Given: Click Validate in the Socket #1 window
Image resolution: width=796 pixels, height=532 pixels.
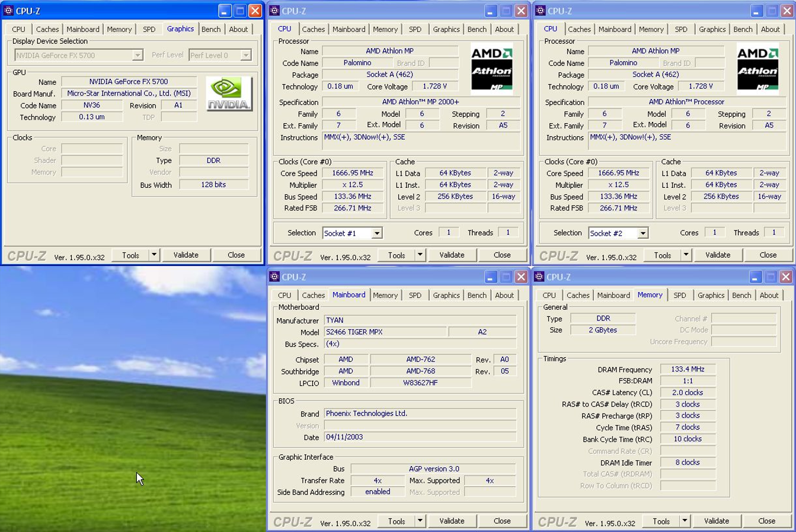Looking at the screenshot, I should click(452, 255).
